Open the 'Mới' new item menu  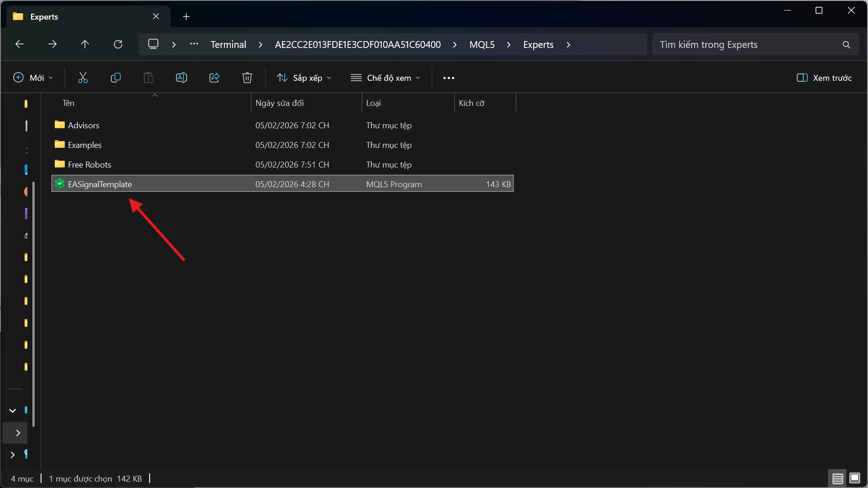point(33,78)
